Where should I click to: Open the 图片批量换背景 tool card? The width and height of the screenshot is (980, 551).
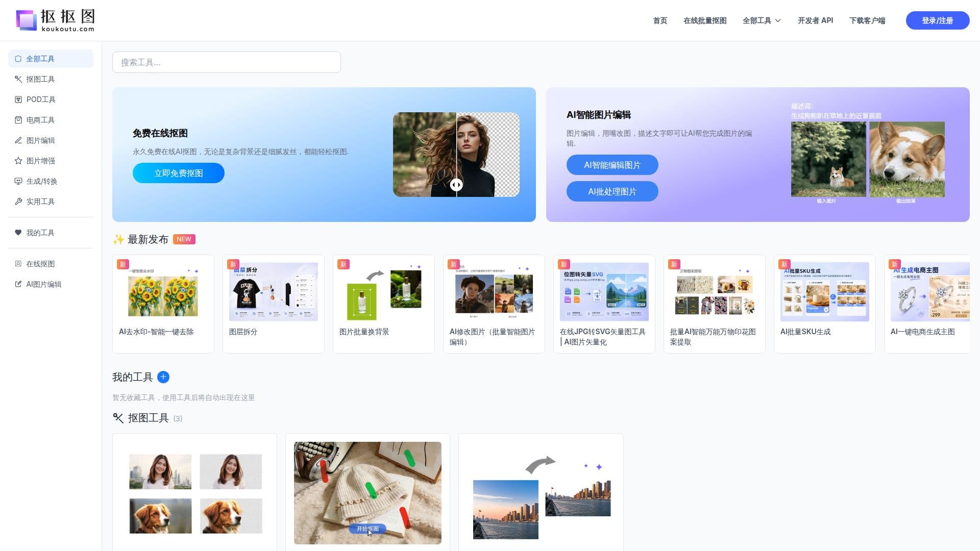384,304
